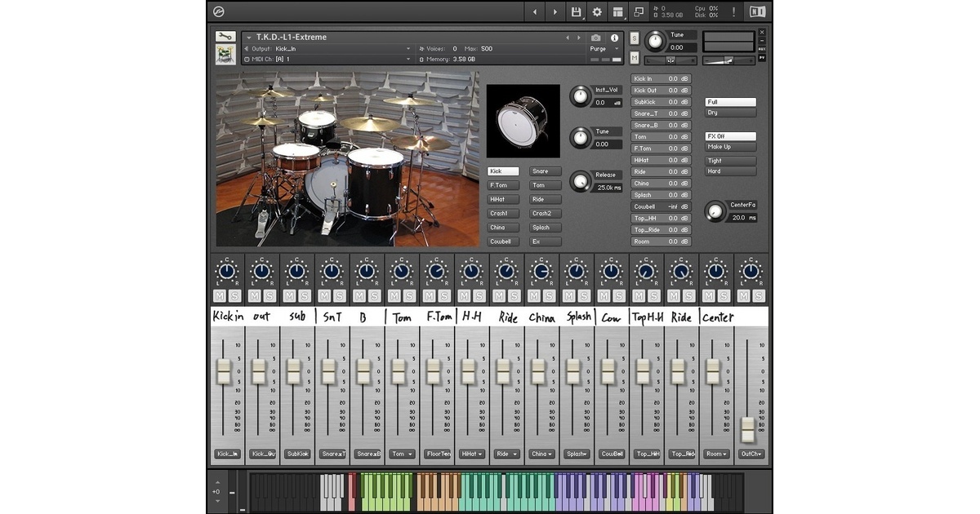Select the Crash2 drum button

click(x=546, y=214)
